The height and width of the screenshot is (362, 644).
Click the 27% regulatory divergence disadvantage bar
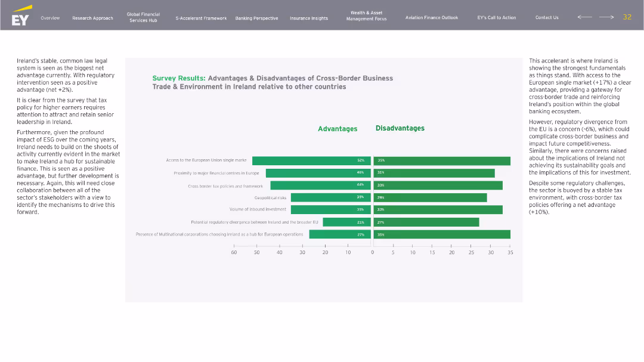coord(426,222)
